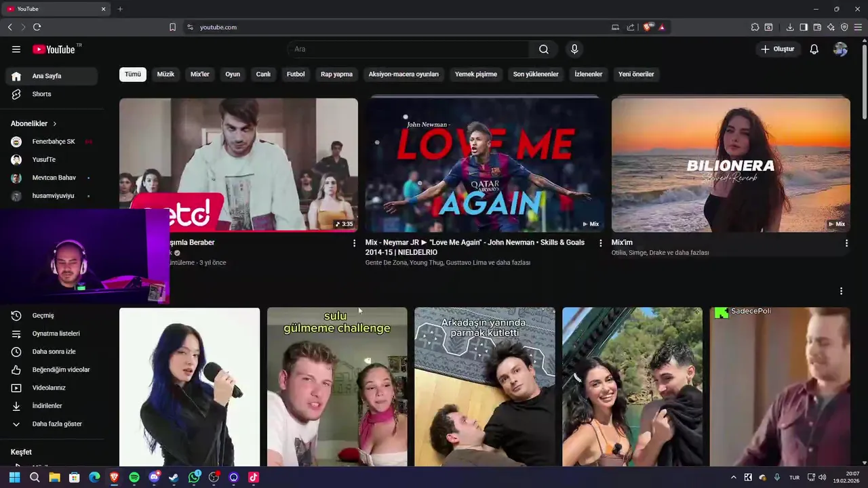Bookmark this page
Image resolution: width=868 pixels, height=488 pixels.
coord(172,27)
